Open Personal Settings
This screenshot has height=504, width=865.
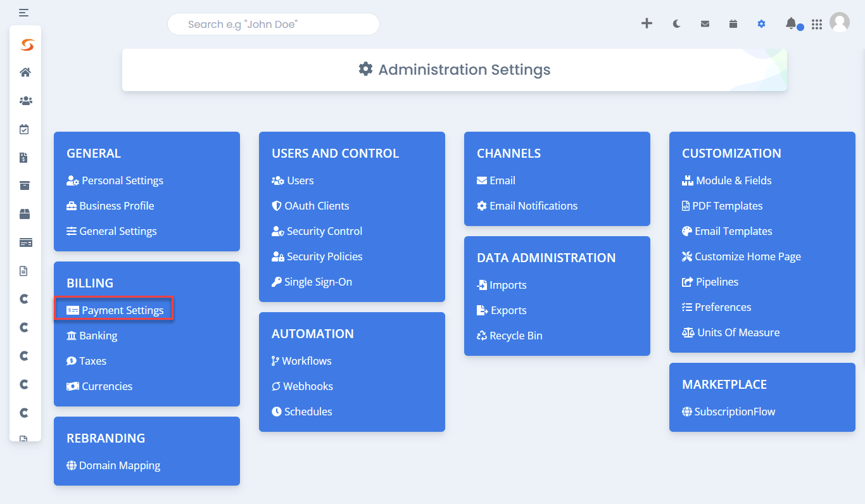click(x=115, y=180)
